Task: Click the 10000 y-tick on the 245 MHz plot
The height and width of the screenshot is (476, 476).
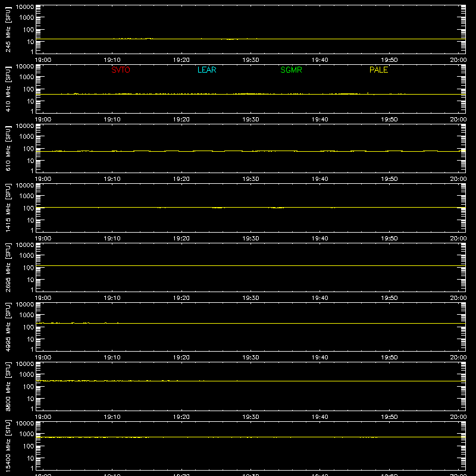Action: click(x=25, y=7)
